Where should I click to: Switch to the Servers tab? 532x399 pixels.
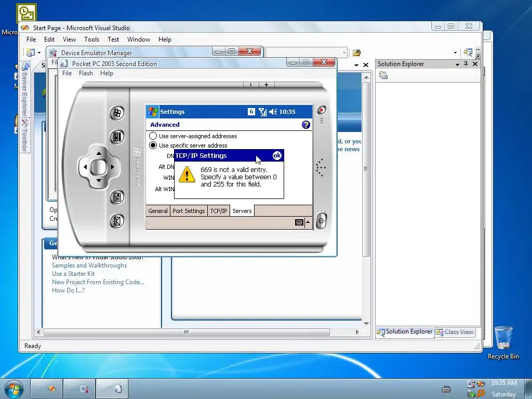[x=242, y=211]
